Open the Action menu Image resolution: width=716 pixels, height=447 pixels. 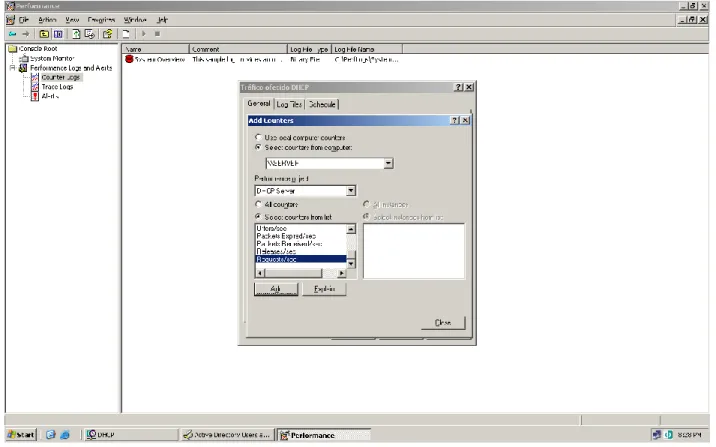(47, 20)
